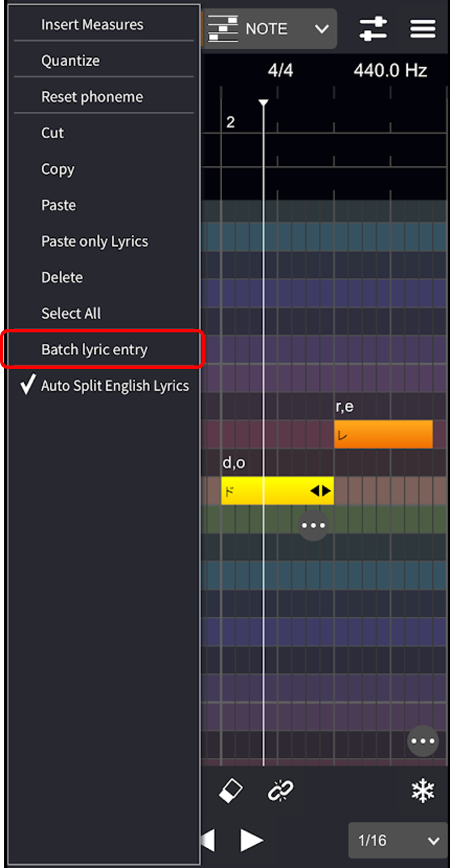Screen dimensions: 450x868
Task: Click the 4/4 time signature
Action: point(280,71)
